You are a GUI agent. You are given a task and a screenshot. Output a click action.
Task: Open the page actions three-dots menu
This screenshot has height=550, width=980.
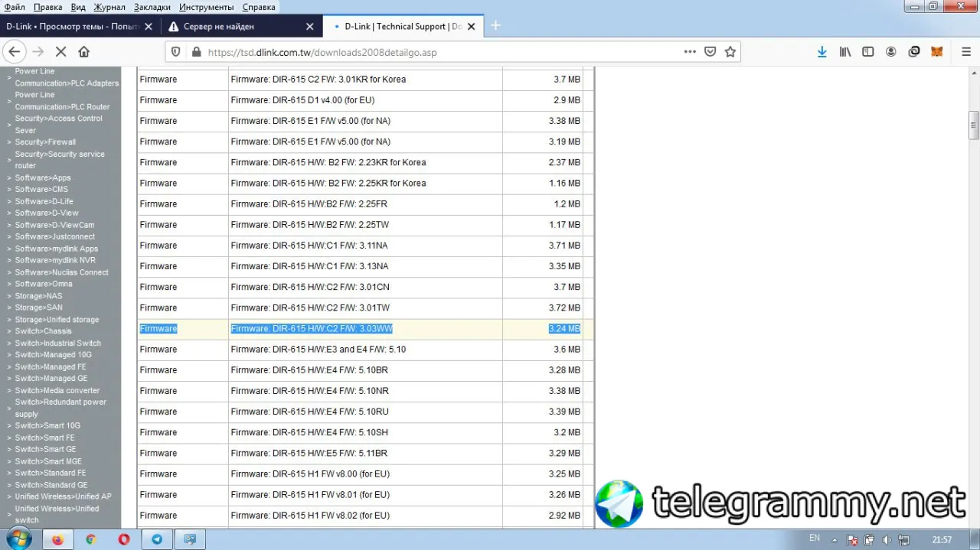[690, 52]
